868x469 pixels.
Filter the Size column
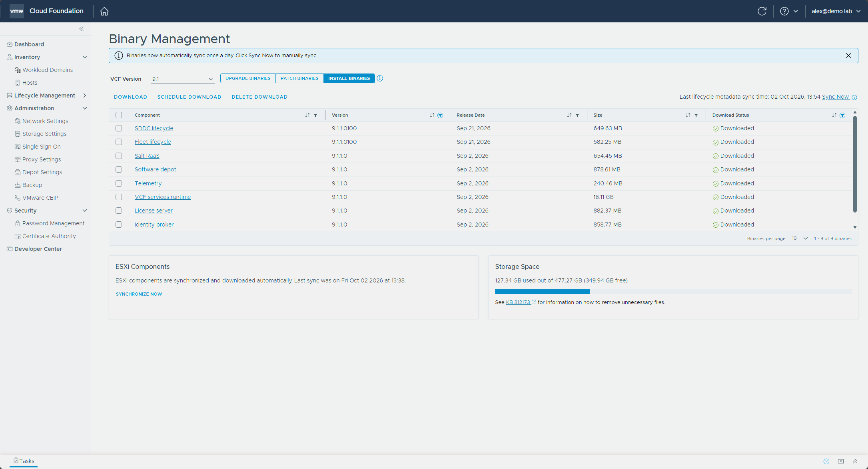click(x=696, y=115)
